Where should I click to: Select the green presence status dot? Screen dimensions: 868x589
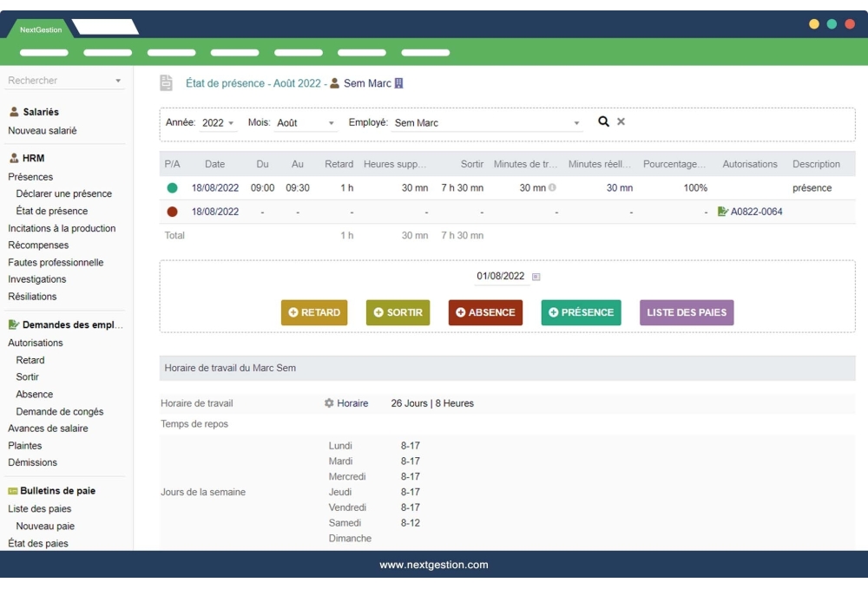point(170,187)
